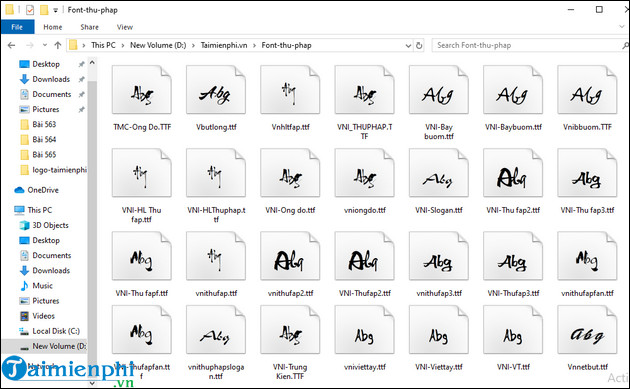This screenshot has width=630, height=389.
Task: Expand subfolders after This PC in address bar
Action: 123,45
